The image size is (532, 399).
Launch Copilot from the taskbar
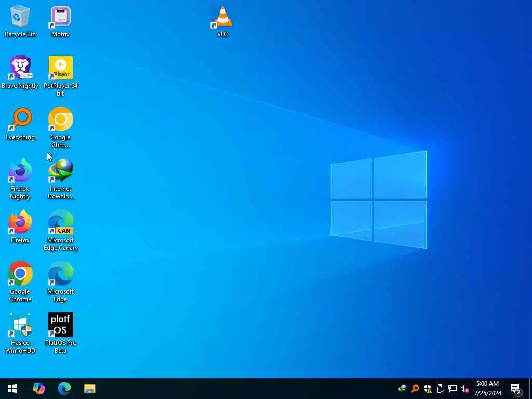[x=38, y=389]
